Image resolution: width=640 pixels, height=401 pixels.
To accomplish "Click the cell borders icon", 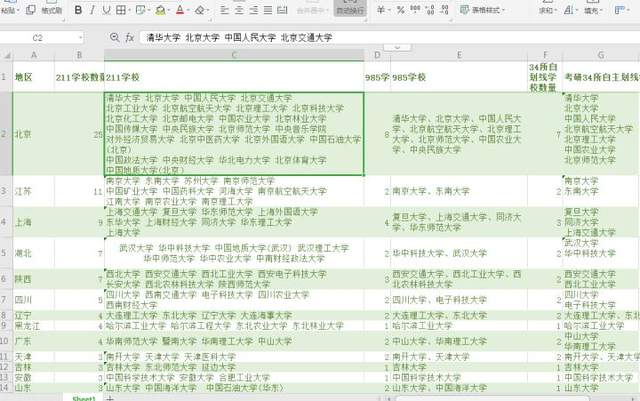I will (121, 10).
